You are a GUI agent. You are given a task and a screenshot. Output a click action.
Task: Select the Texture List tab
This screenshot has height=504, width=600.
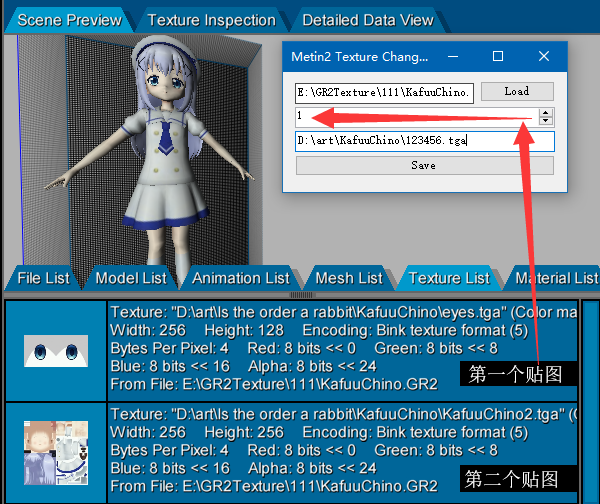coord(449,278)
